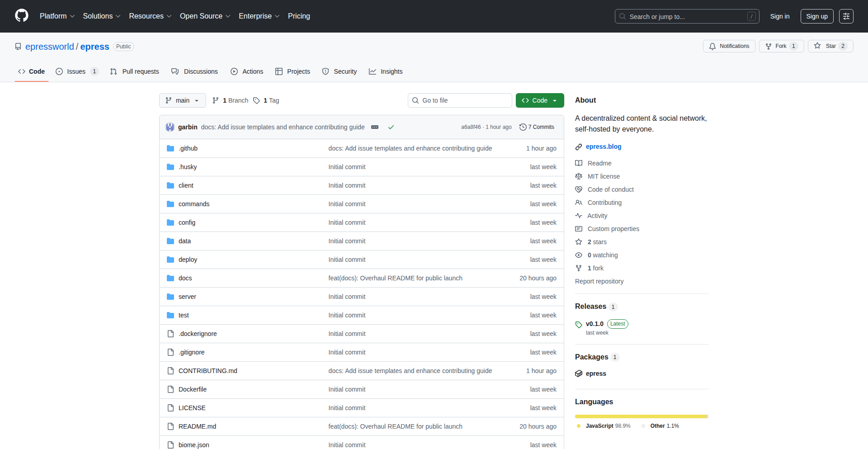
Task: Open the Enterprise dropdown menu
Action: [x=259, y=16]
